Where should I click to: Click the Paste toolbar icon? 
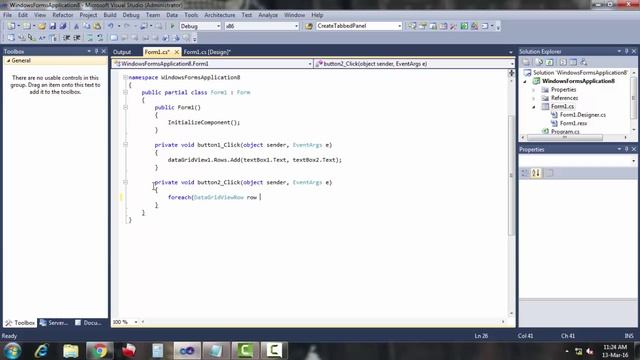tap(97, 26)
